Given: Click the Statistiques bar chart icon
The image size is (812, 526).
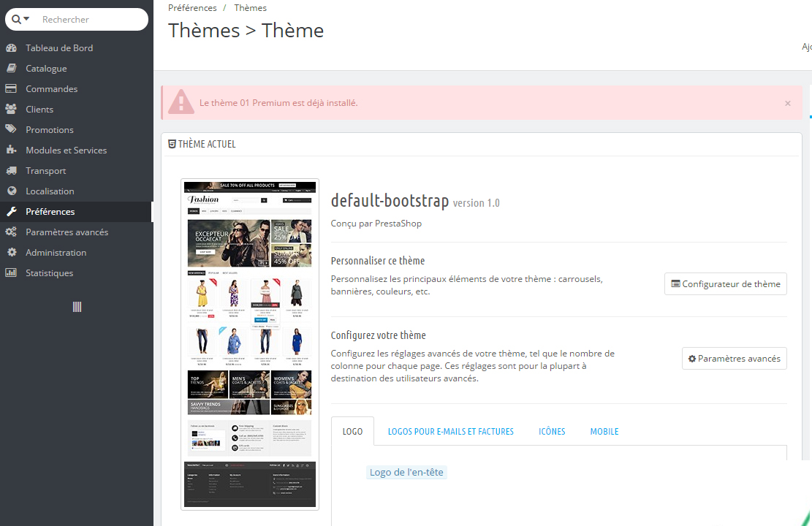Looking at the screenshot, I should coord(12,272).
